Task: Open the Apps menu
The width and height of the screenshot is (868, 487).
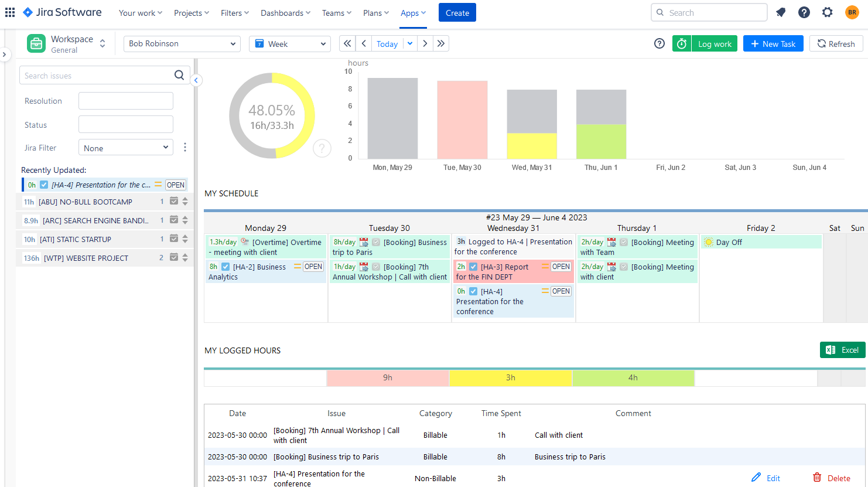Action: (413, 12)
